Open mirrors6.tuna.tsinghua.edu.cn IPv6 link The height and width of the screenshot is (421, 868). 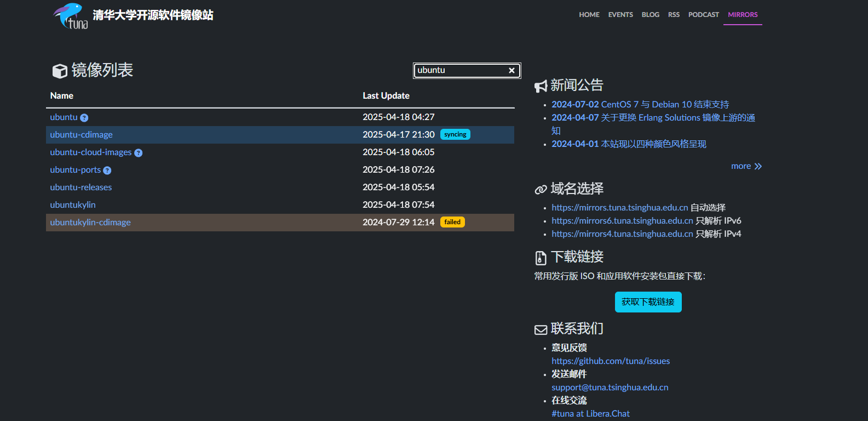click(622, 221)
